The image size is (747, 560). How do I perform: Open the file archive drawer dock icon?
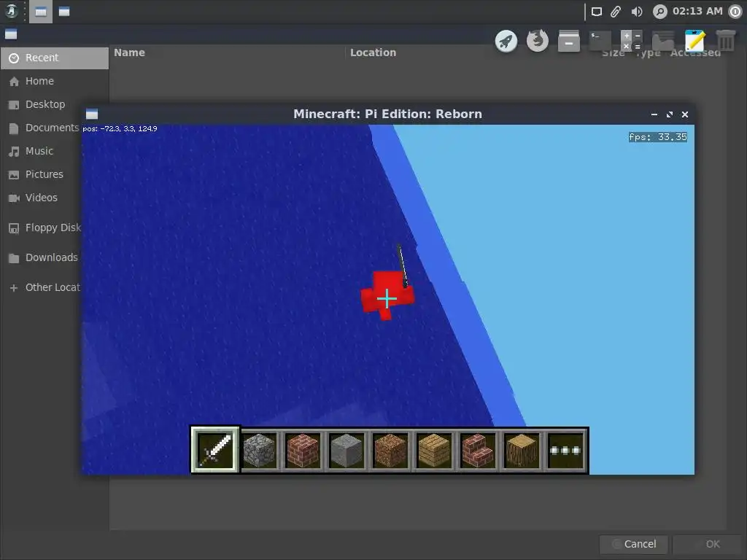pyautogui.click(x=569, y=41)
